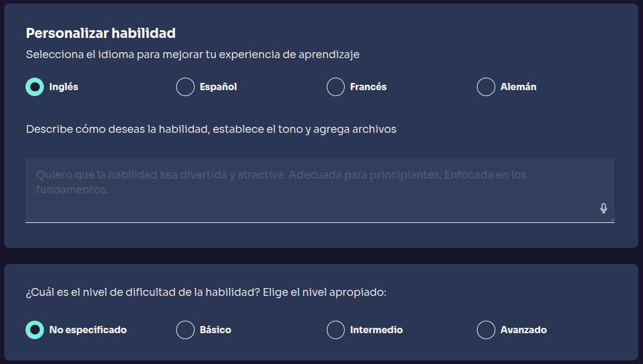This screenshot has width=643, height=364.
Task: Click the 'Español' label text
Action: coord(218,87)
